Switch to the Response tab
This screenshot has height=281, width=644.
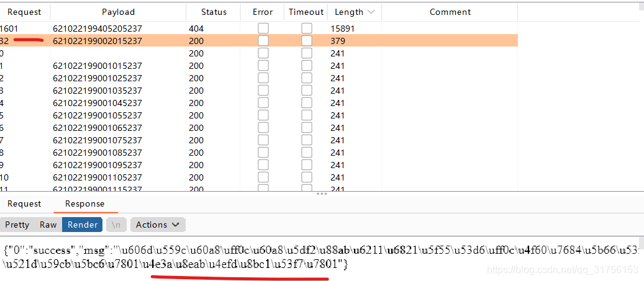85,203
